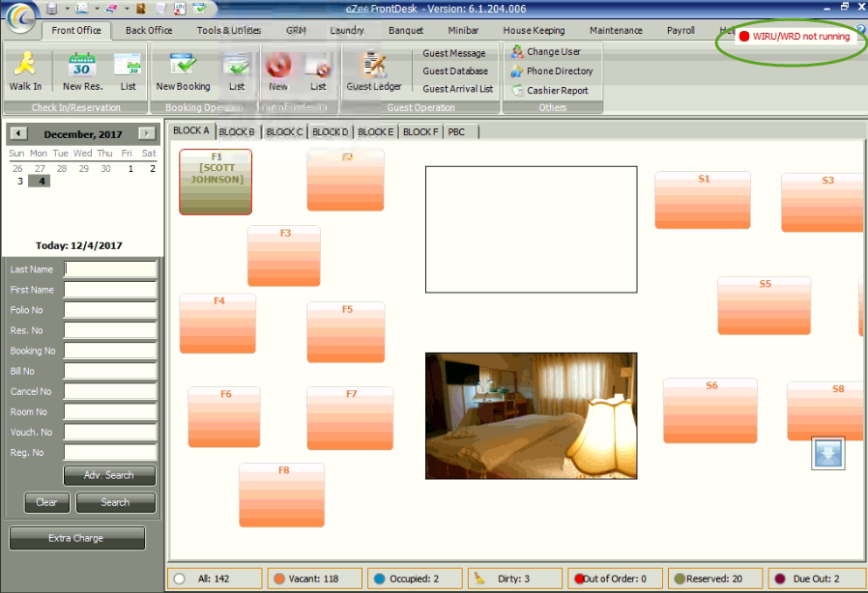Click the Adv. Search button

(x=109, y=475)
